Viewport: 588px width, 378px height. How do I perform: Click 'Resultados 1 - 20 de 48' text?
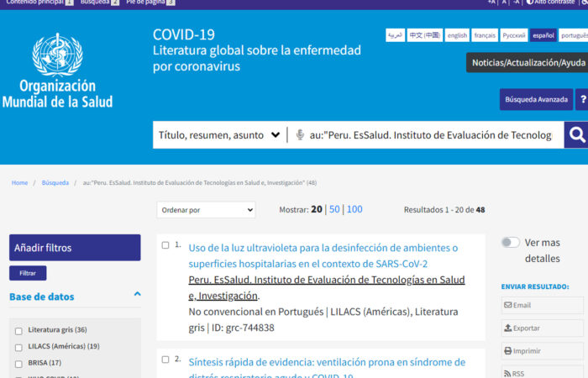tap(444, 210)
